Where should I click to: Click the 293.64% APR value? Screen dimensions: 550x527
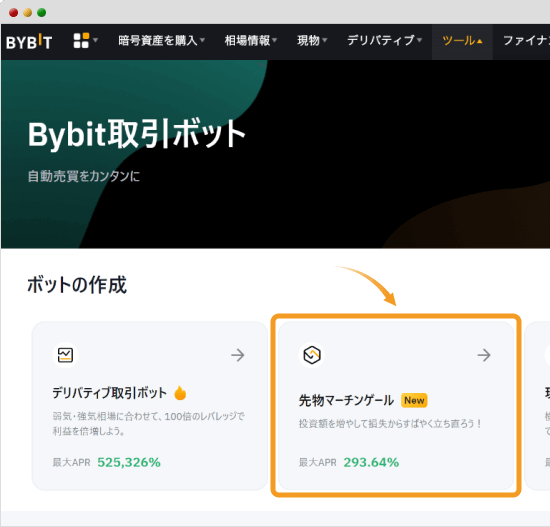[371, 462]
